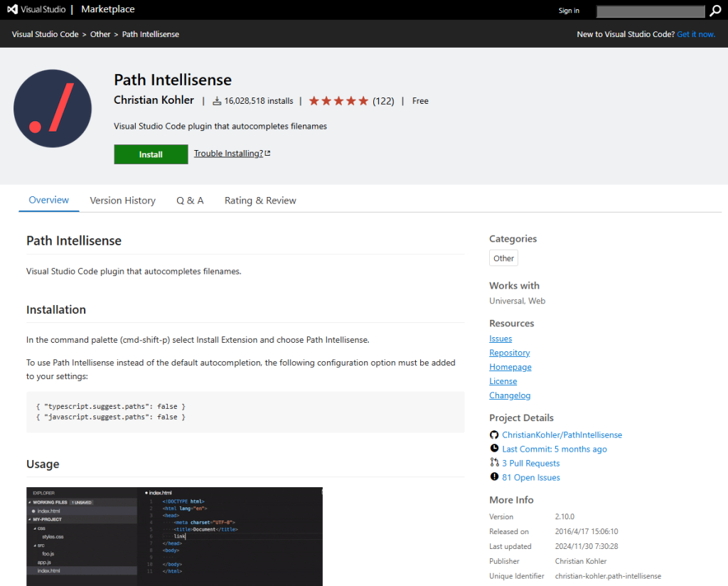Click the Installation section heading
Image resolution: width=728 pixels, height=586 pixels.
(x=56, y=310)
